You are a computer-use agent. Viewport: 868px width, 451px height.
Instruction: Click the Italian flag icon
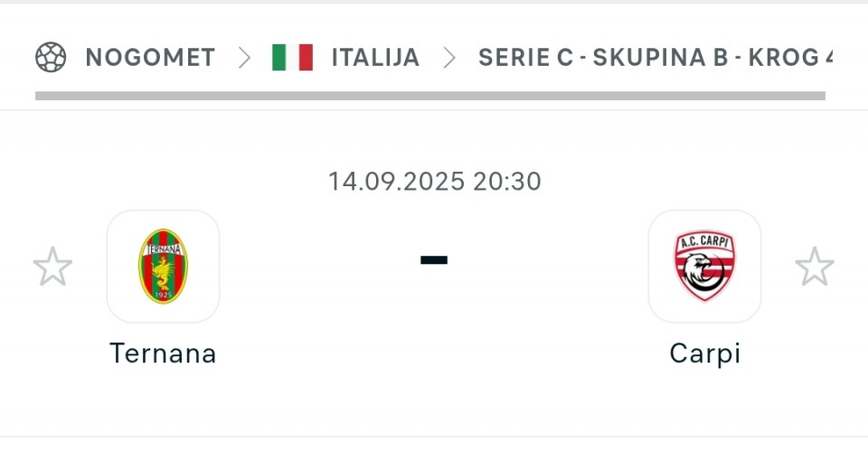coord(292,57)
